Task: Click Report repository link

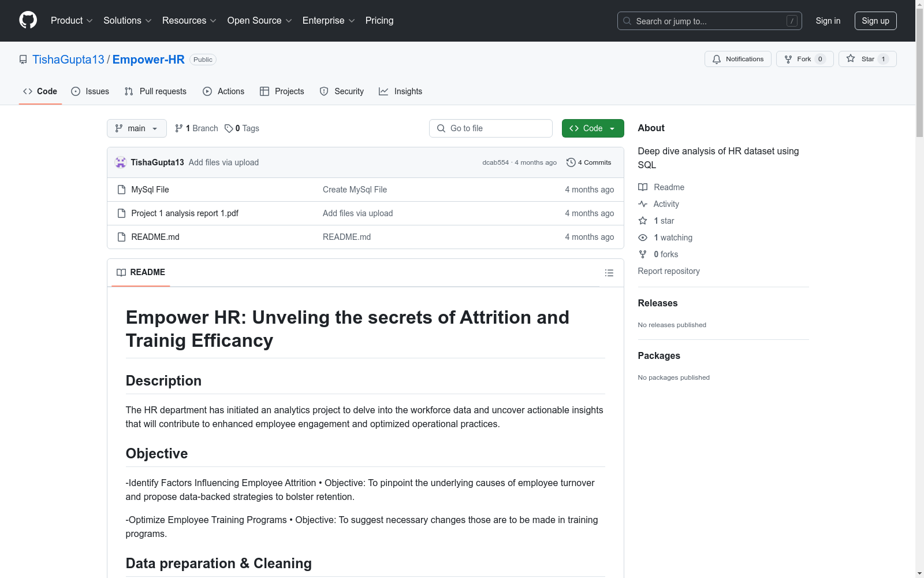Action: (669, 271)
